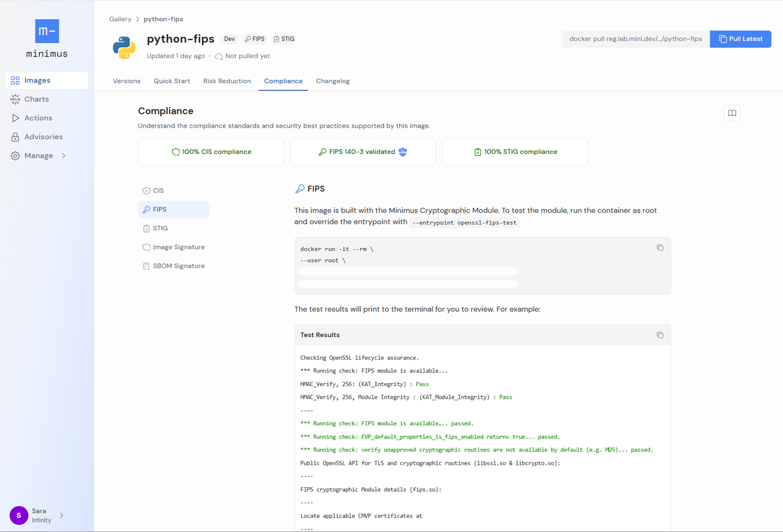Click the 100% STIG compliance card
This screenshot has height=532, width=783.
[515, 152]
